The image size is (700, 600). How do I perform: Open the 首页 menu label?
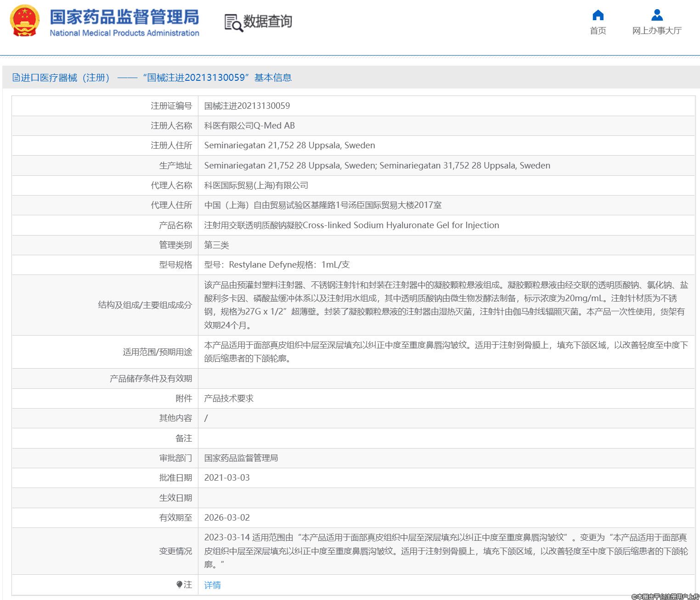coord(598,31)
